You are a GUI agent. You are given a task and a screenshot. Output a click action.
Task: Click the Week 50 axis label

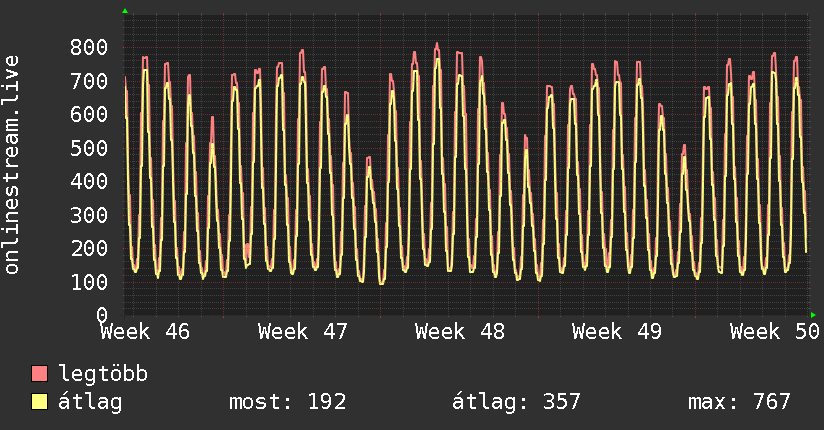click(775, 332)
